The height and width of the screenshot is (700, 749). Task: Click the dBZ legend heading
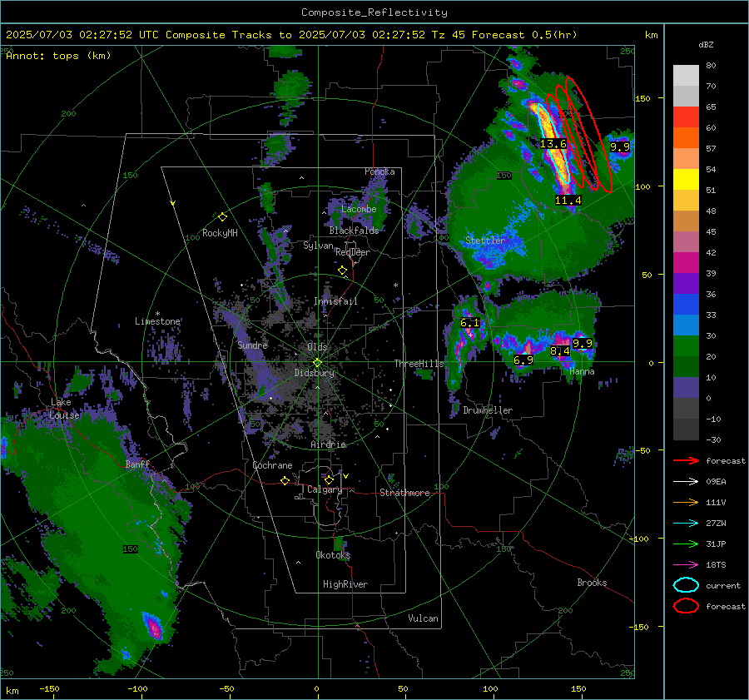tap(706, 44)
